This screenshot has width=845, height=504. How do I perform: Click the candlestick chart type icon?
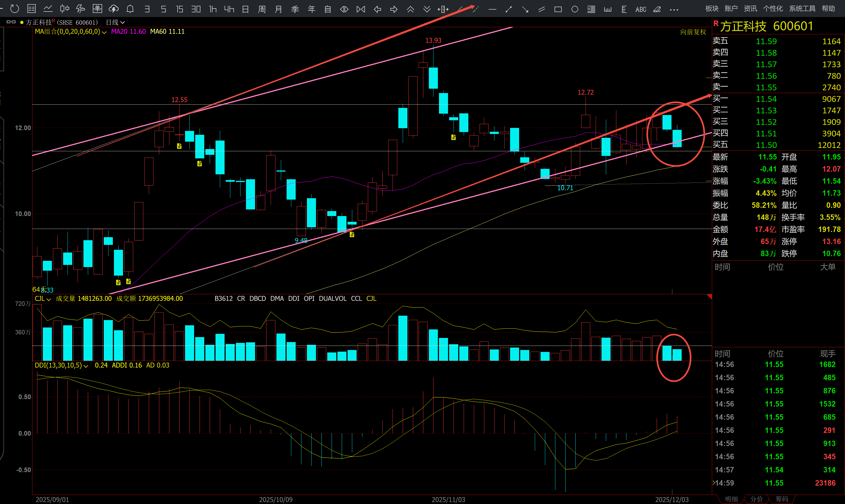pyautogui.click(x=65, y=9)
